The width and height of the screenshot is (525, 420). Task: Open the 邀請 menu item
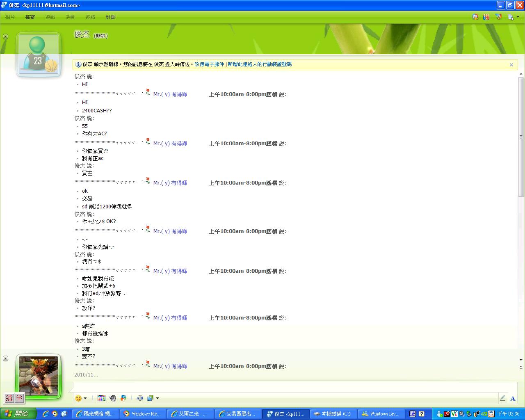tap(90, 17)
